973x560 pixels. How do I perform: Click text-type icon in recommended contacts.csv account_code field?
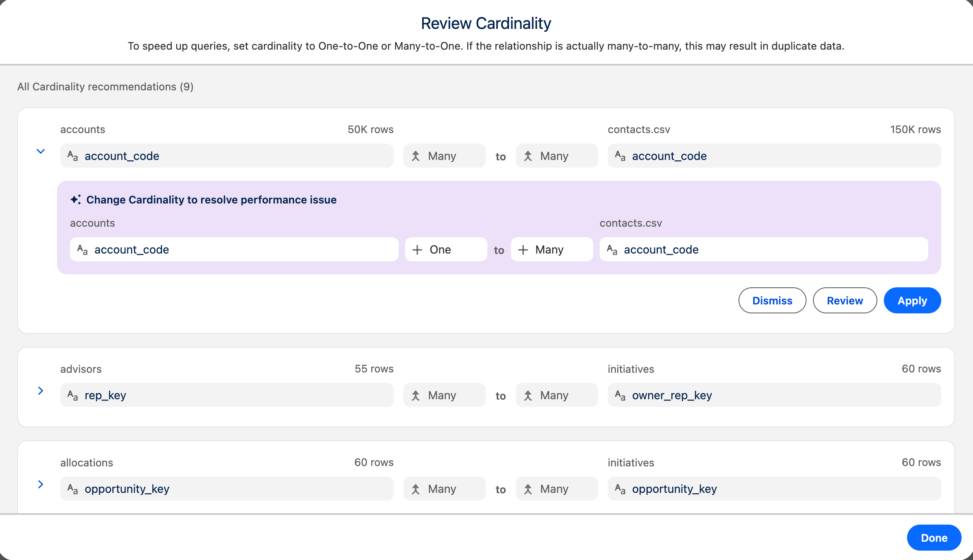point(612,249)
